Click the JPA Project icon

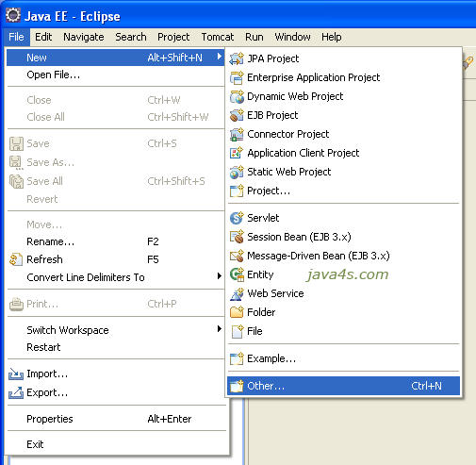point(237,58)
